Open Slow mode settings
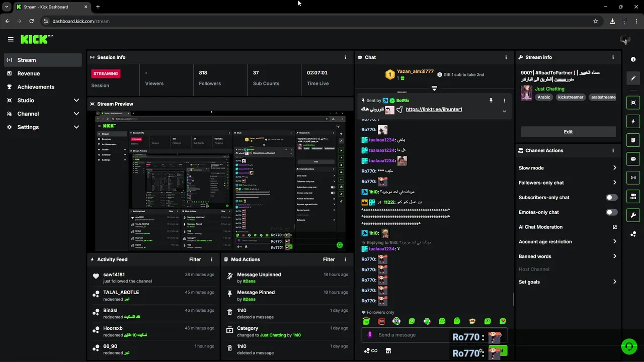 [568, 168]
